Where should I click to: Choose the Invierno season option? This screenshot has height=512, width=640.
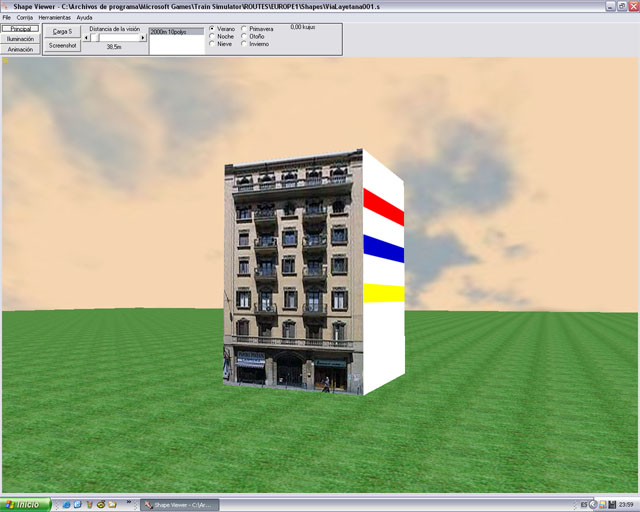coord(244,44)
